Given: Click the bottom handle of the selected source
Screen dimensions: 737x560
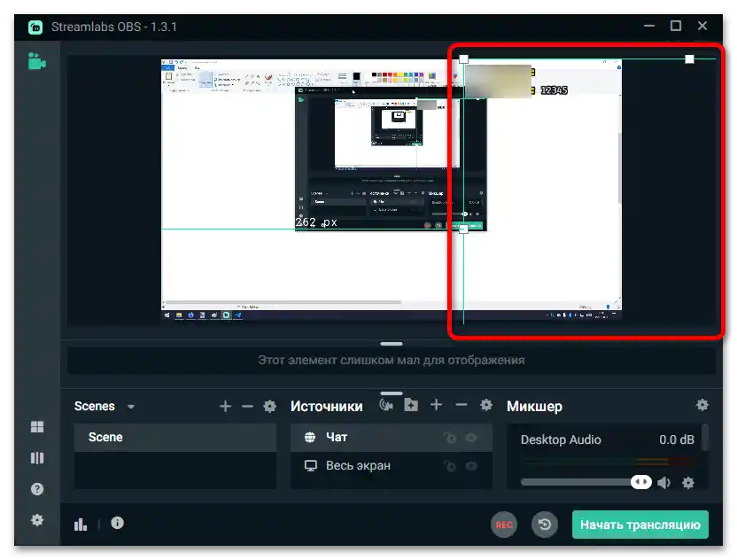Looking at the screenshot, I should (x=463, y=229).
